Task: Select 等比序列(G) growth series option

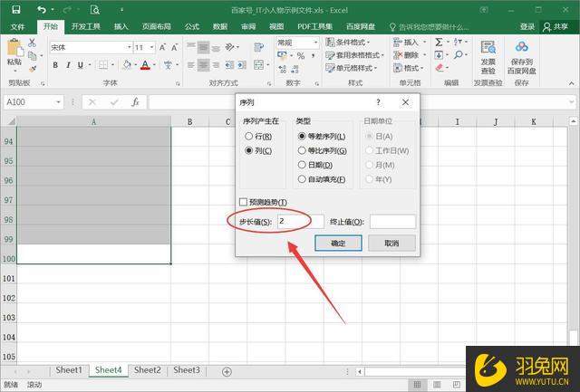Action: (302, 151)
